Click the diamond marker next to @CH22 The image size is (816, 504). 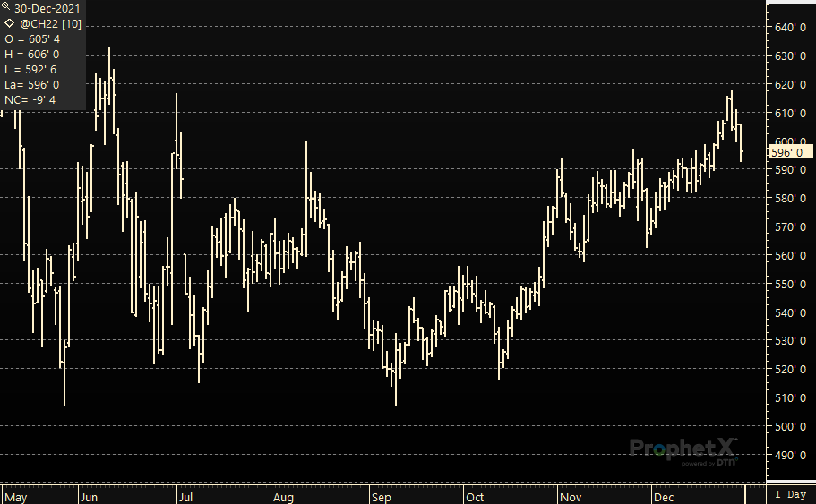click(x=9, y=23)
